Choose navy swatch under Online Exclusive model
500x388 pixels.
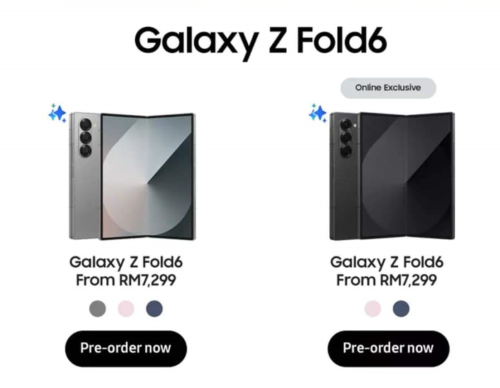401,308
